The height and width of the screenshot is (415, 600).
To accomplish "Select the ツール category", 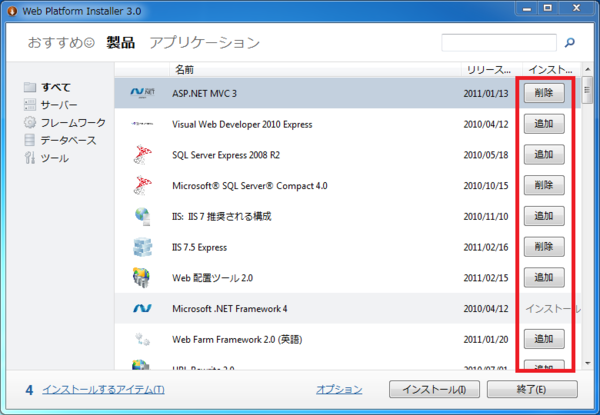I will [55, 158].
